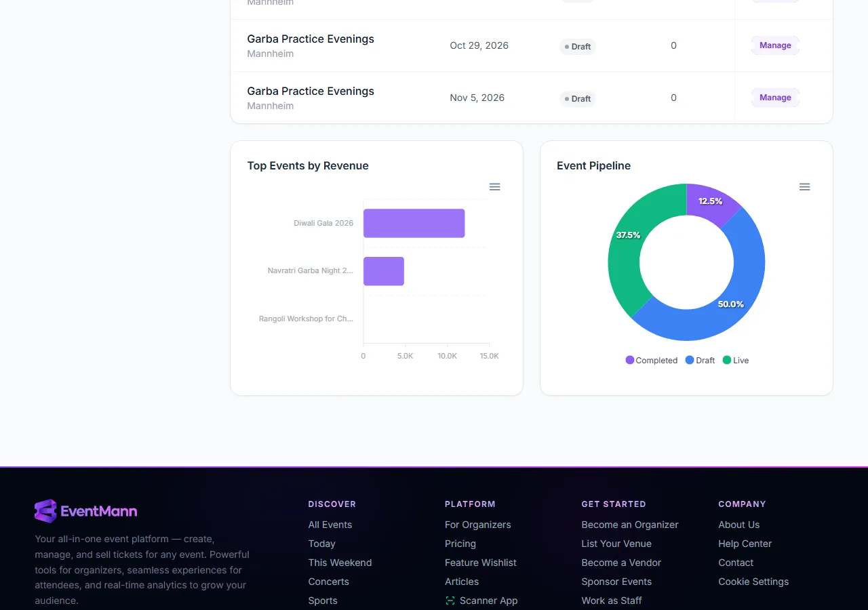Open the Work as Staff link
The height and width of the screenshot is (610, 868).
612,601
